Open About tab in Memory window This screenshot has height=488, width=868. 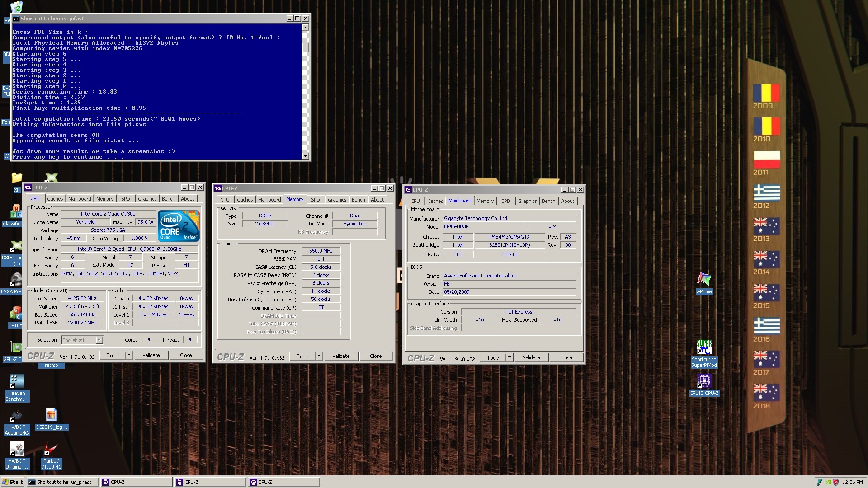[x=377, y=200]
